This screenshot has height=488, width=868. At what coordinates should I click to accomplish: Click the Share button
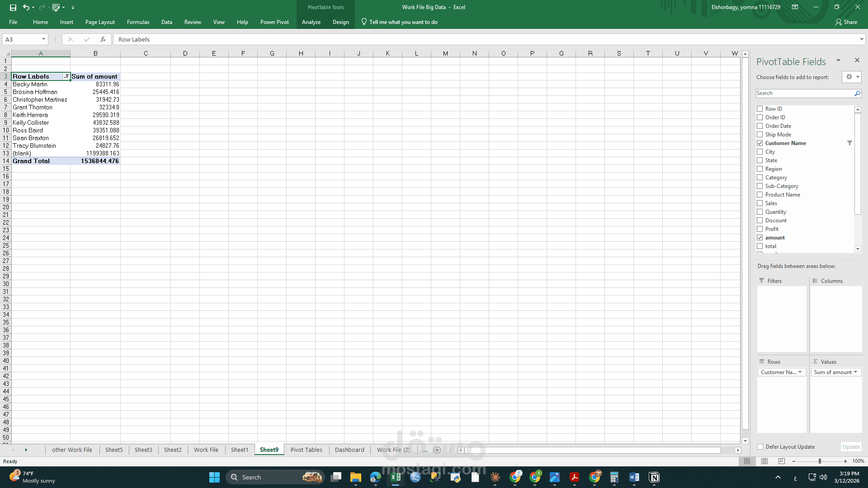(x=846, y=22)
